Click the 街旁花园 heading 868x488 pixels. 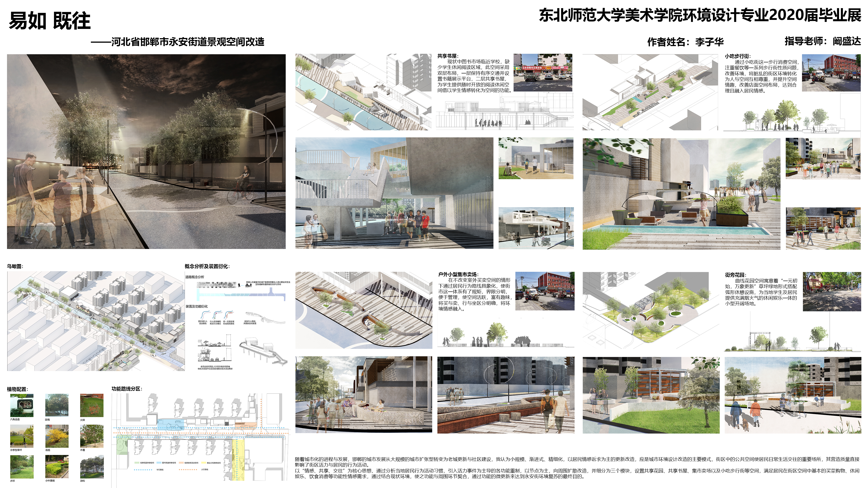coord(736,274)
